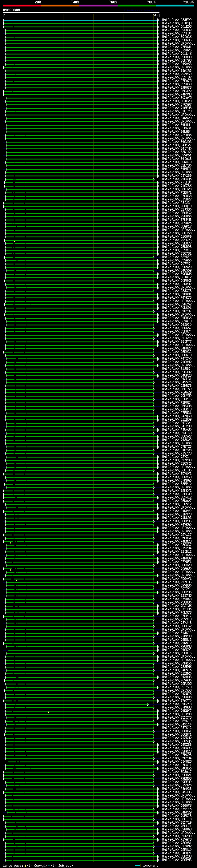Select the UniRef100_B8GP17 label

pyautogui.click(x=177, y=226)
